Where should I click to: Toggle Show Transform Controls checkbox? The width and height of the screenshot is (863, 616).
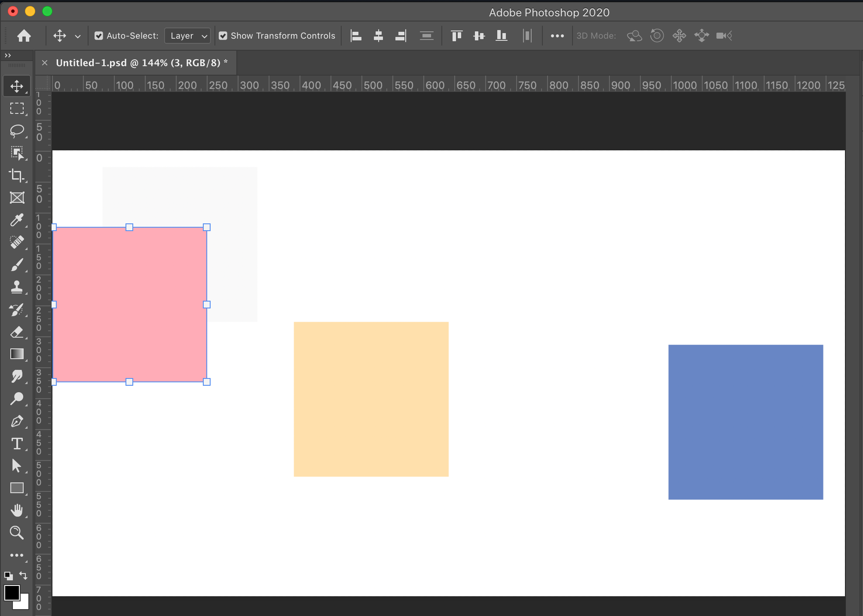pos(223,36)
